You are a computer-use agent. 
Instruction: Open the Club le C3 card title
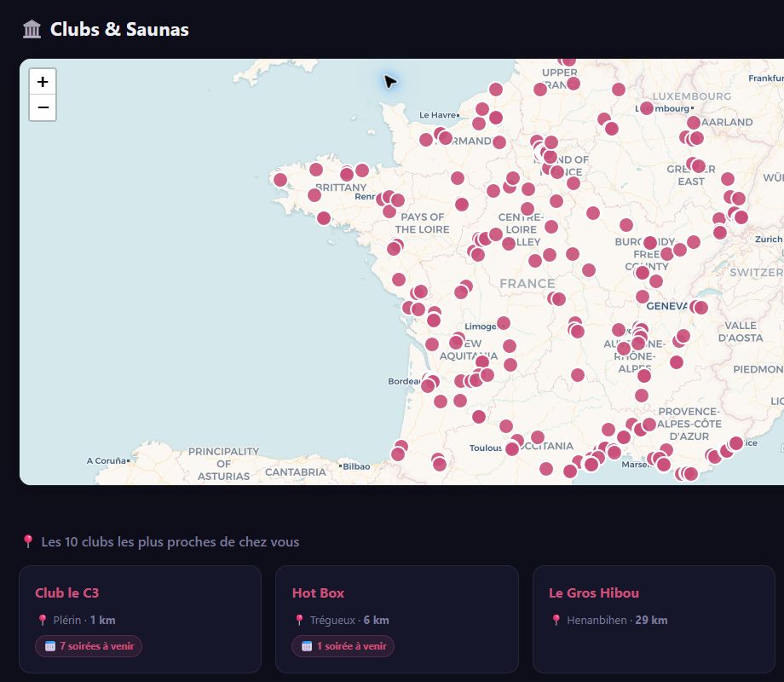(67, 593)
